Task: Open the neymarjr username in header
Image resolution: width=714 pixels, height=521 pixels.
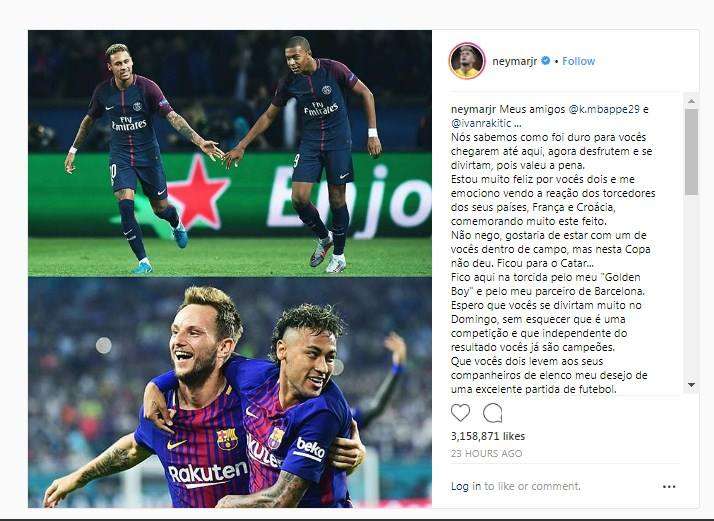Action: point(515,61)
